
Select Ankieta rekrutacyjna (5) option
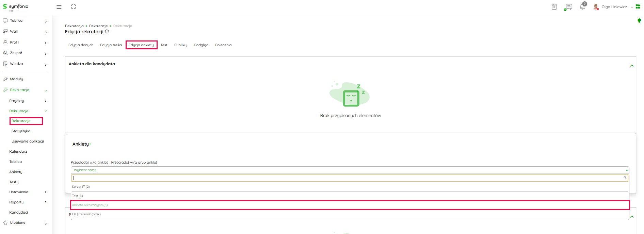(90, 205)
